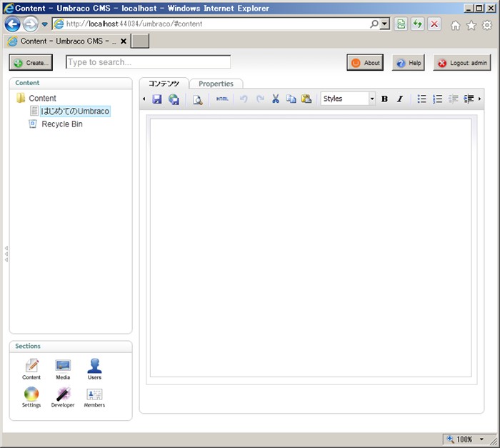The height and width of the screenshot is (448, 500).
Task: Click the Create button
Action: pyautogui.click(x=31, y=63)
